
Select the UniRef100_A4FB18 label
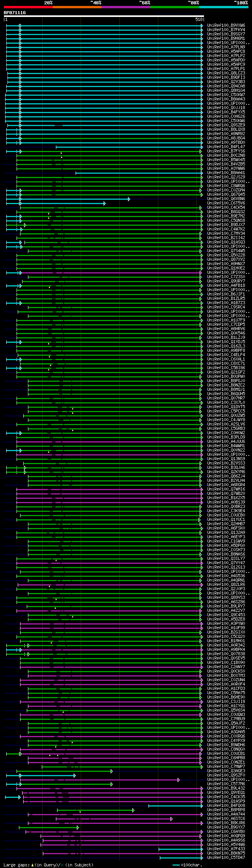226,286
